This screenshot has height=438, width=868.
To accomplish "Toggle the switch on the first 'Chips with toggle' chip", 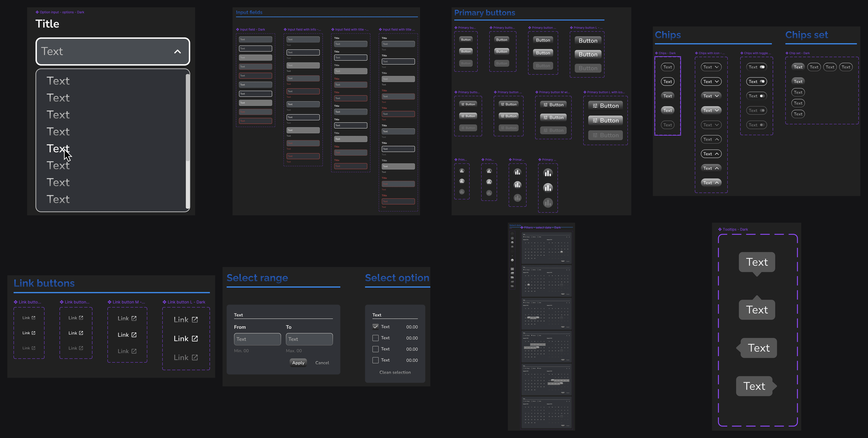I will [x=762, y=67].
